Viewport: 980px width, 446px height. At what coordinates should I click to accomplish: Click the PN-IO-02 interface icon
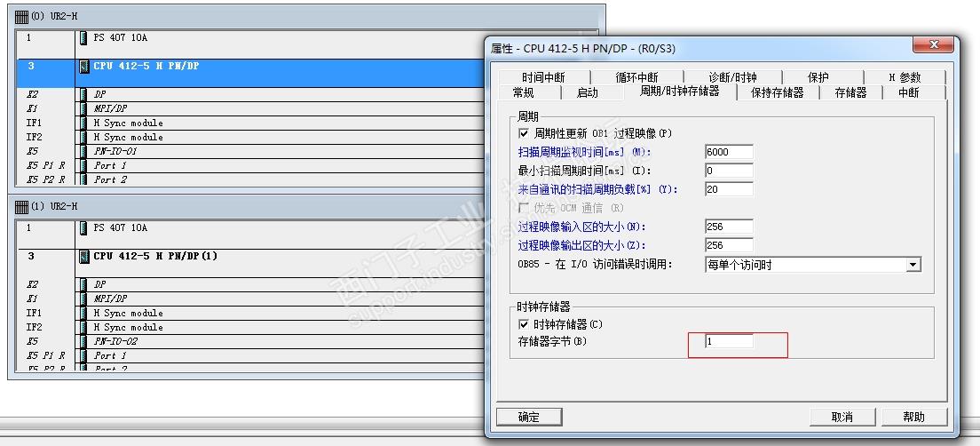(83, 341)
